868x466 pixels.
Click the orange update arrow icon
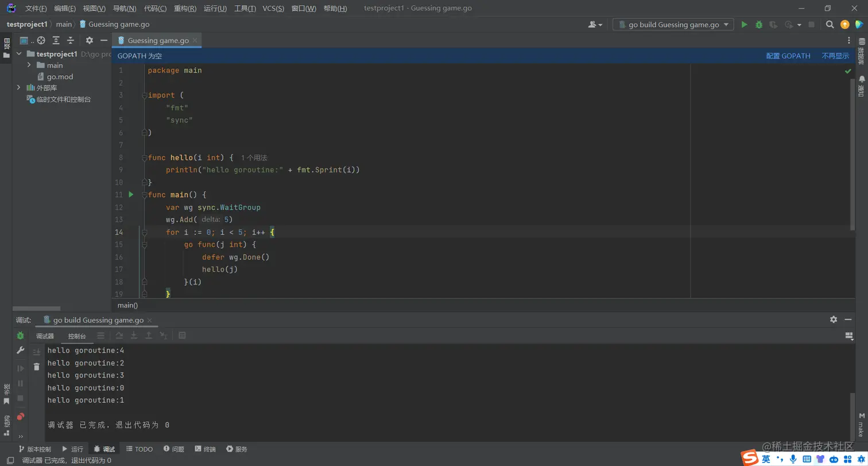coord(845,25)
